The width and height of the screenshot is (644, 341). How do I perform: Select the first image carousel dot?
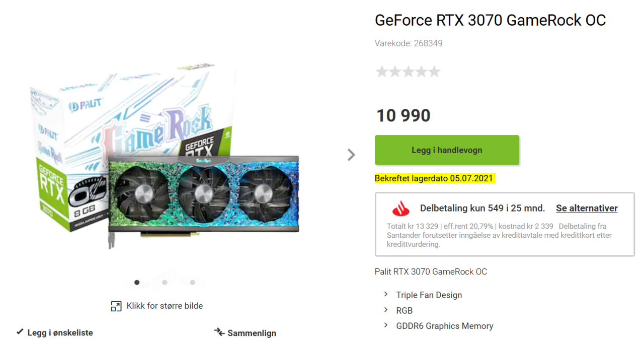pos(137,283)
